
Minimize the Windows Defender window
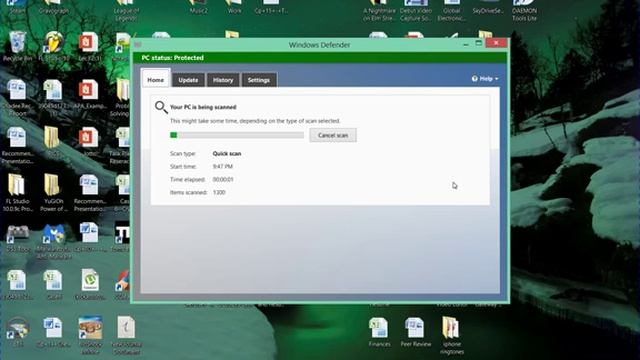click(466, 44)
